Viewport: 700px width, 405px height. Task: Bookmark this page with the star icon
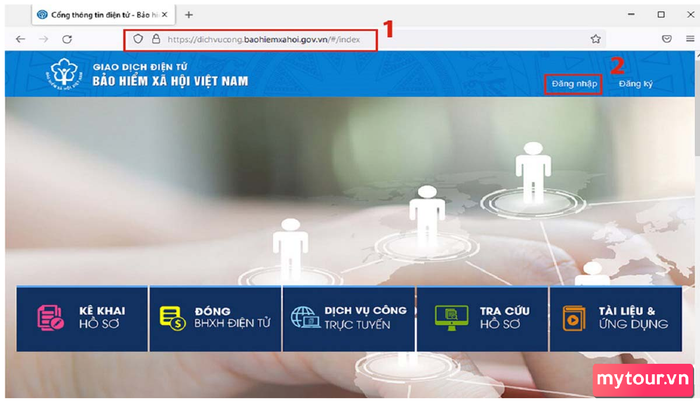coord(596,39)
